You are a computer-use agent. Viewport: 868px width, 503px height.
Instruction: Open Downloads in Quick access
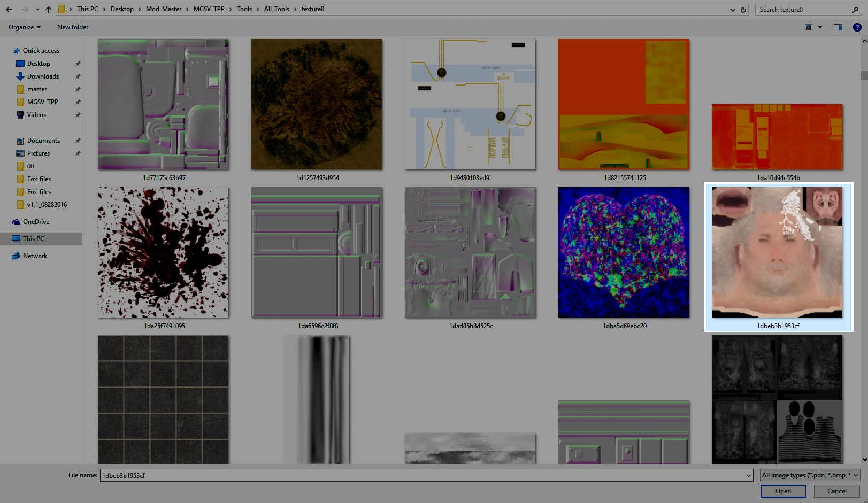[x=43, y=76]
